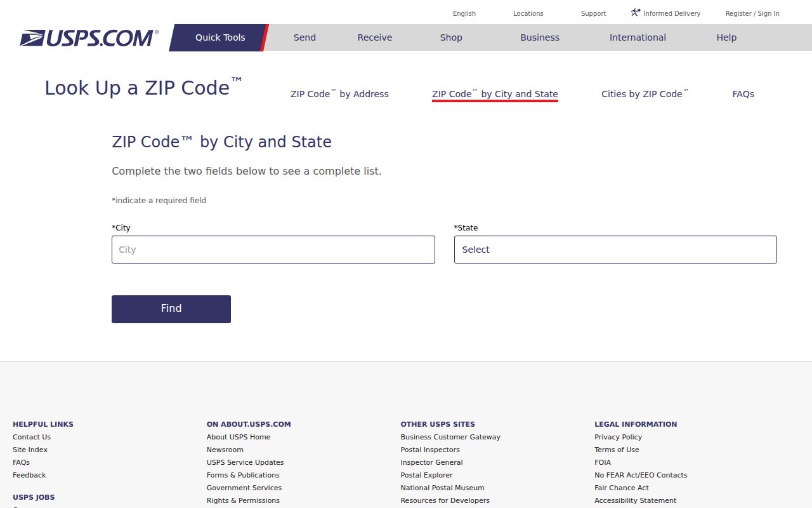
Task: Open the footer FAQs link
Action: click(x=21, y=462)
